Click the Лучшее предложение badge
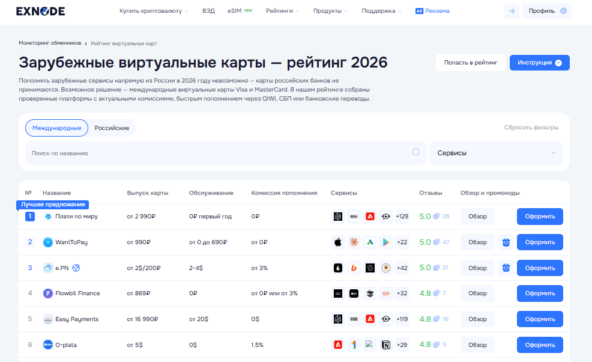592x362 pixels. (x=52, y=205)
